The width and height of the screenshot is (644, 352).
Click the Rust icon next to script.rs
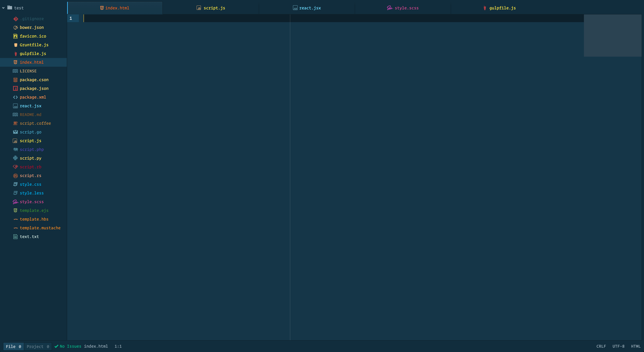pos(15,175)
